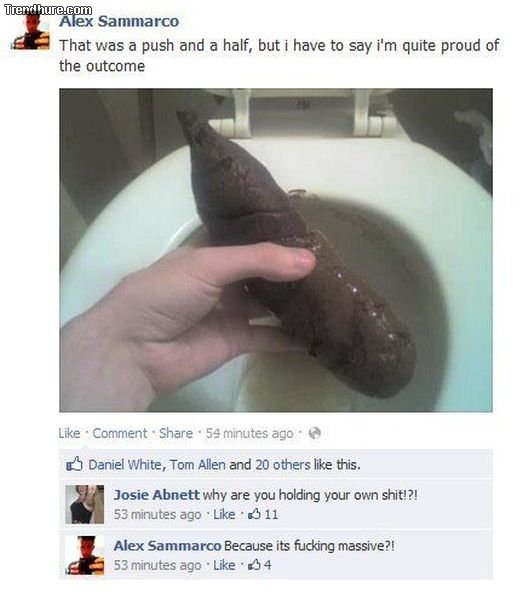Click Alex Sammarco's avatar in the comments
523x600 pixels.
coord(85,555)
